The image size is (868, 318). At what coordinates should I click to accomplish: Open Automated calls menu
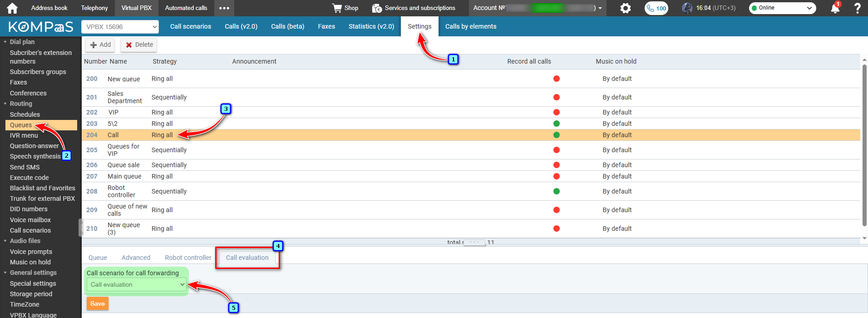pos(186,8)
